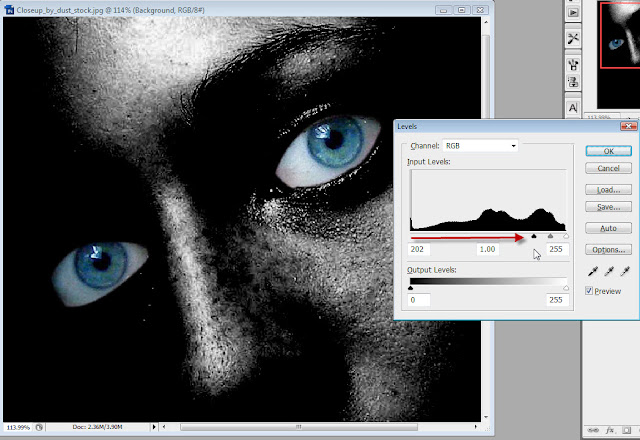The height and width of the screenshot is (440, 640).
Task: Click the gamma field showing 1.00
Action: [x=488, y=249]
